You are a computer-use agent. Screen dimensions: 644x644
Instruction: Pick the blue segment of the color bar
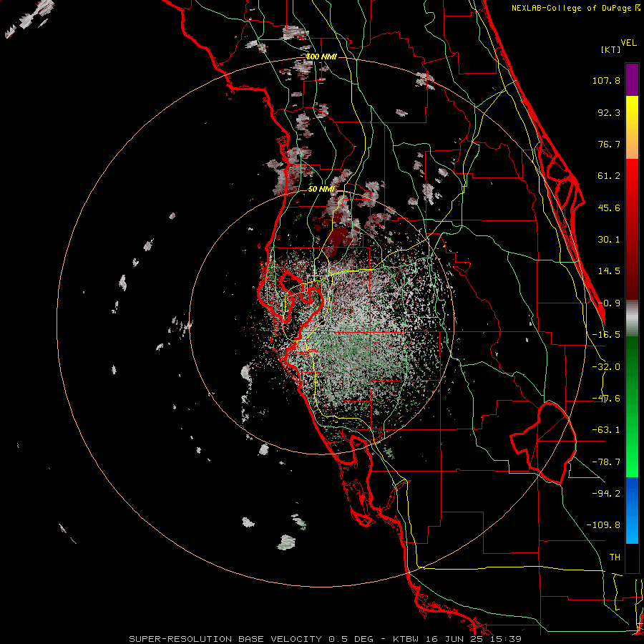[632, 510]
